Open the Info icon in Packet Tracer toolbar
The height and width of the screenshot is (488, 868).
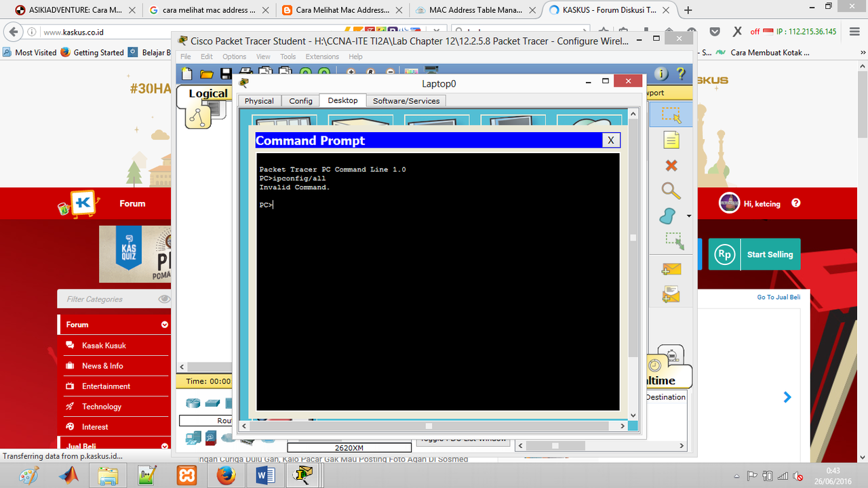point(660,74)
